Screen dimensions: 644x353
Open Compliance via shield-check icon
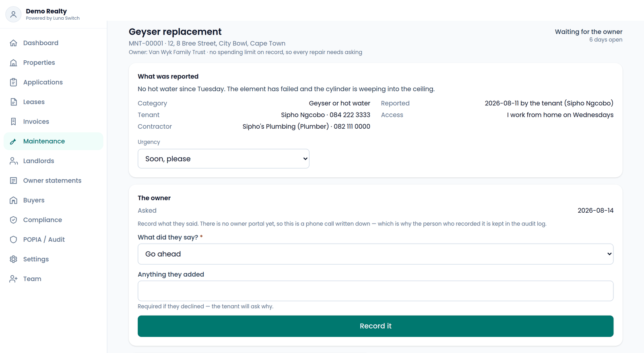click(13, 220)
